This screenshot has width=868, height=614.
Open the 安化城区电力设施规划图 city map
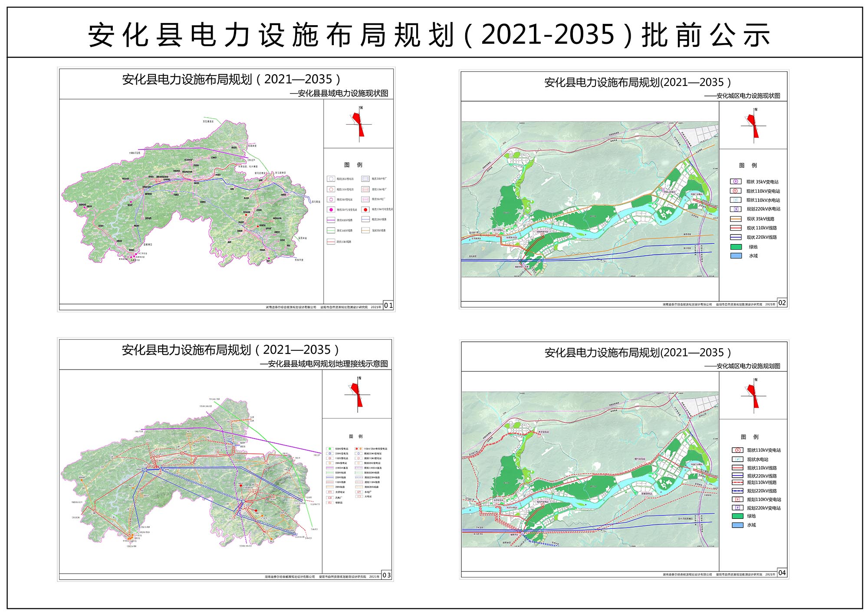click(x=589, y=469)
